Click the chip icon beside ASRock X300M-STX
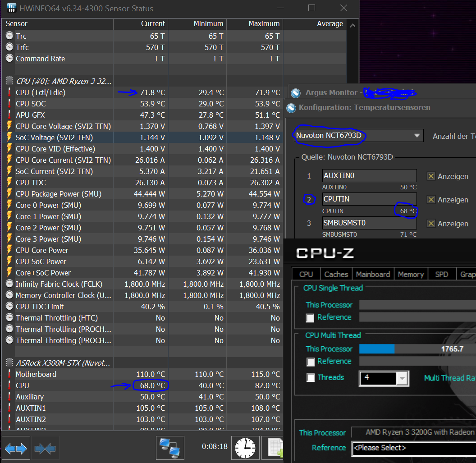 [9, 362]
